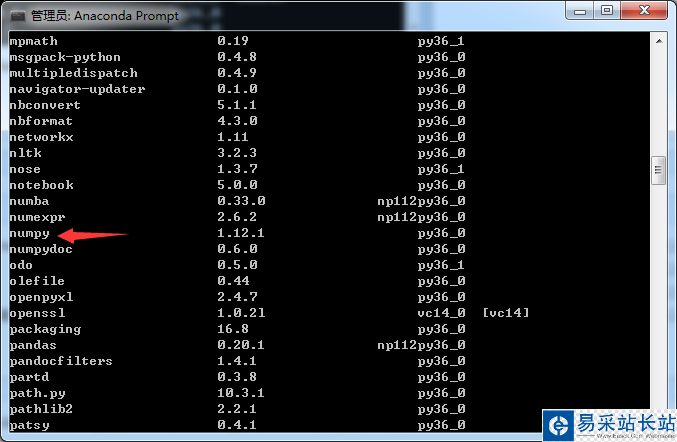The width and height of the screenshot is (677, 442).
Task: Click the numexpr package name
Action: (37, 218)
